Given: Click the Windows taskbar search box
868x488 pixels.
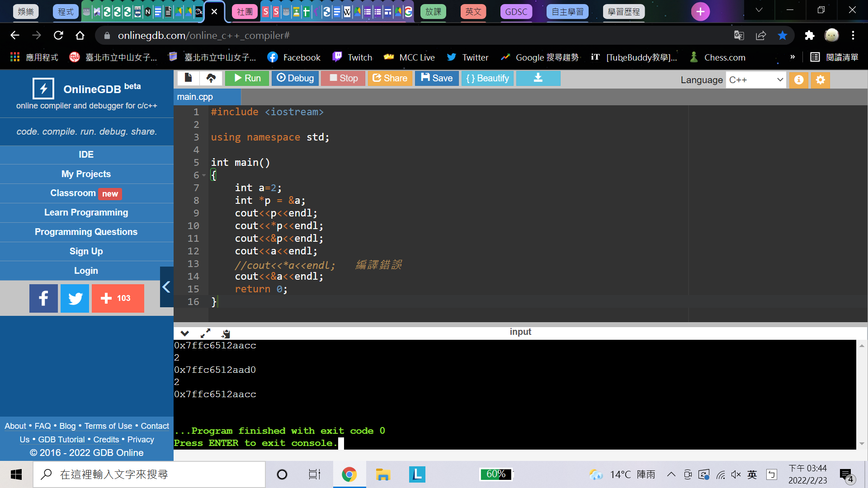Looking at the screenshot, I should 149,474.
